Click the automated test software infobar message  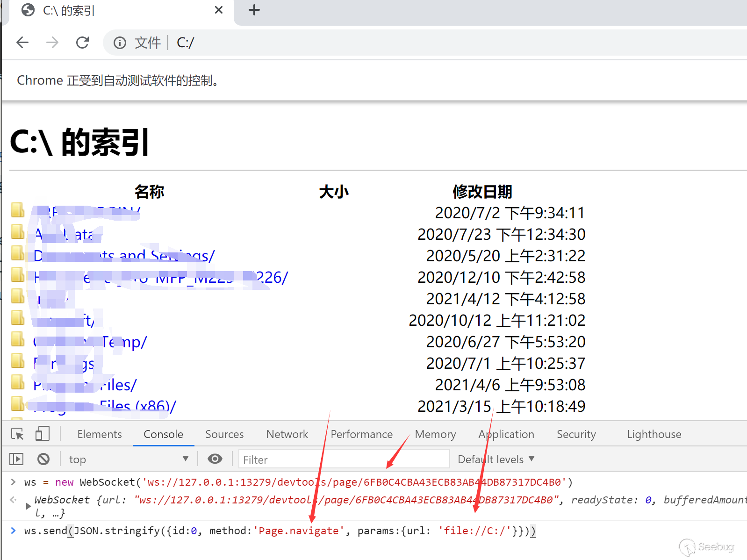click(118, 80)
